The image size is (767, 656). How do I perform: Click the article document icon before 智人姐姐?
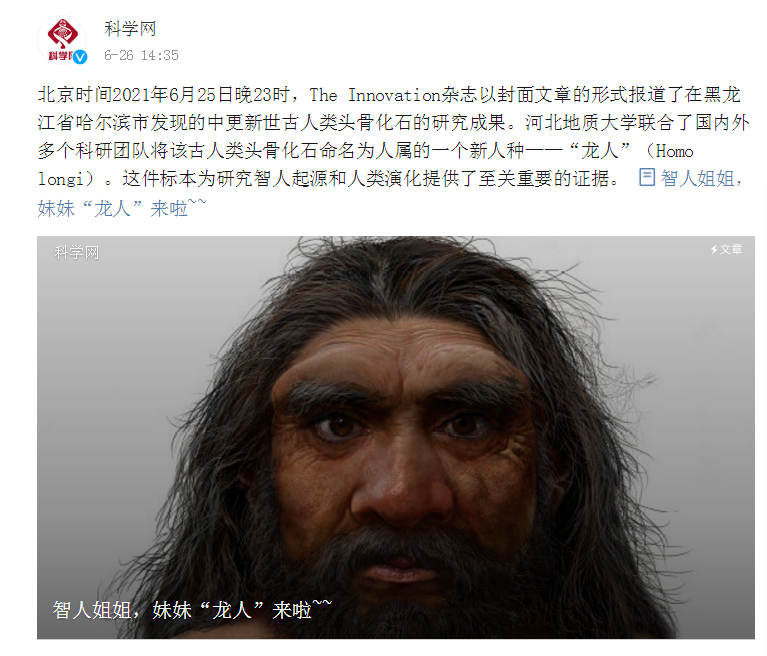pos(647,178)
